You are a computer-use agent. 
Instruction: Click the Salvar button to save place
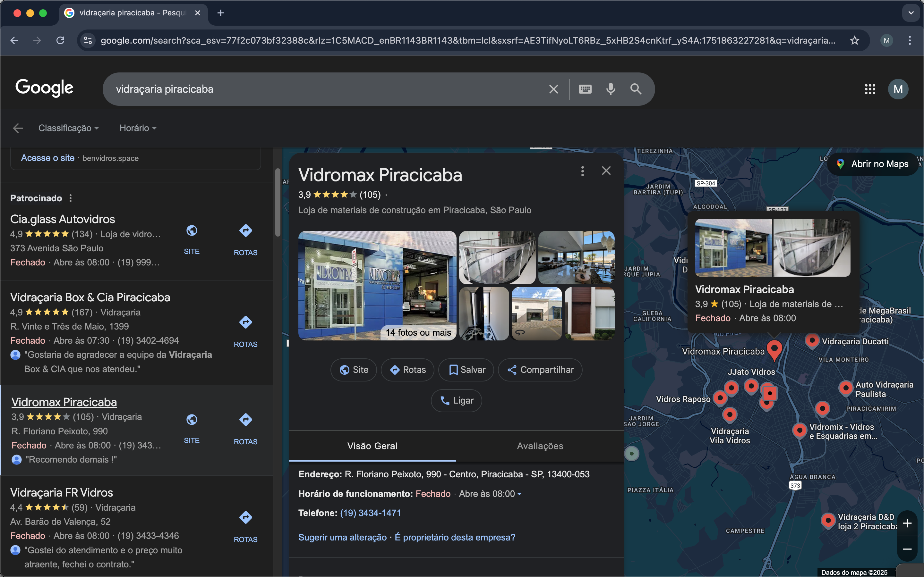pos(466,370)
